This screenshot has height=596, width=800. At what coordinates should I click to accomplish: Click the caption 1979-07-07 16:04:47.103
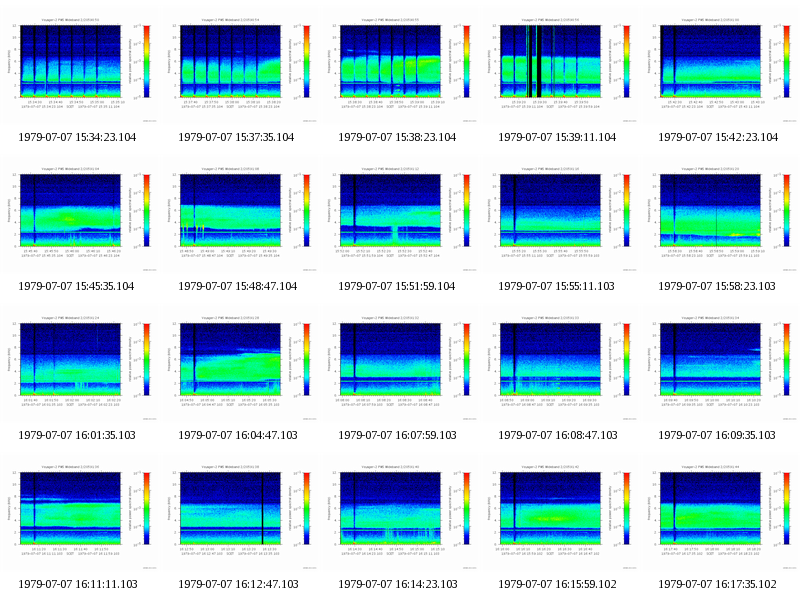click(238, 435)
